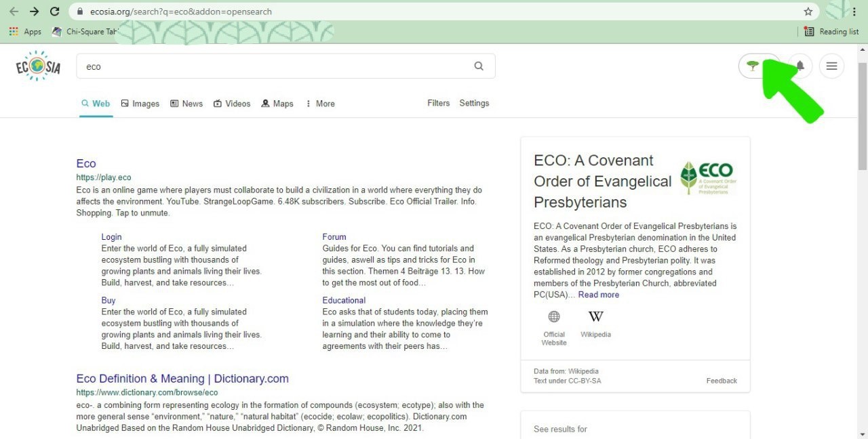Switch to the Videos tab
This screenshot has height=439, width=868.
tap(232, 104)
